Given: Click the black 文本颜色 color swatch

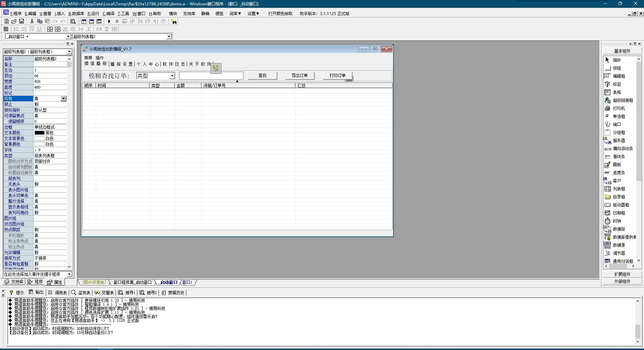Looking at the screenshot, I should pos(39,133).
